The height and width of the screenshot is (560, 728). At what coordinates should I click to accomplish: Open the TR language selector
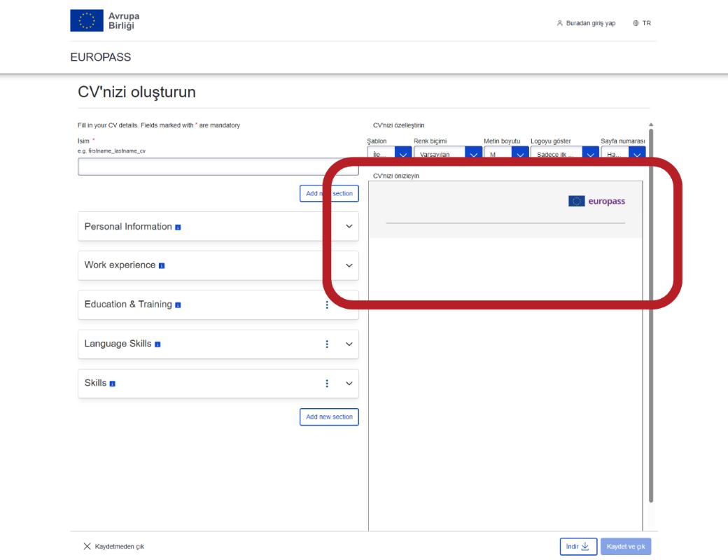tap(641, 23)
